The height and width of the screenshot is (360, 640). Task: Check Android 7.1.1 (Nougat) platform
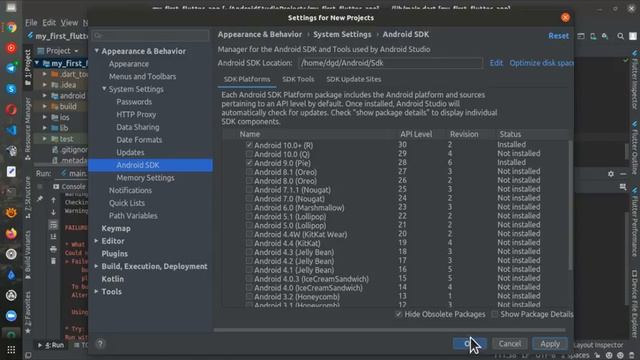pos(249,190)
